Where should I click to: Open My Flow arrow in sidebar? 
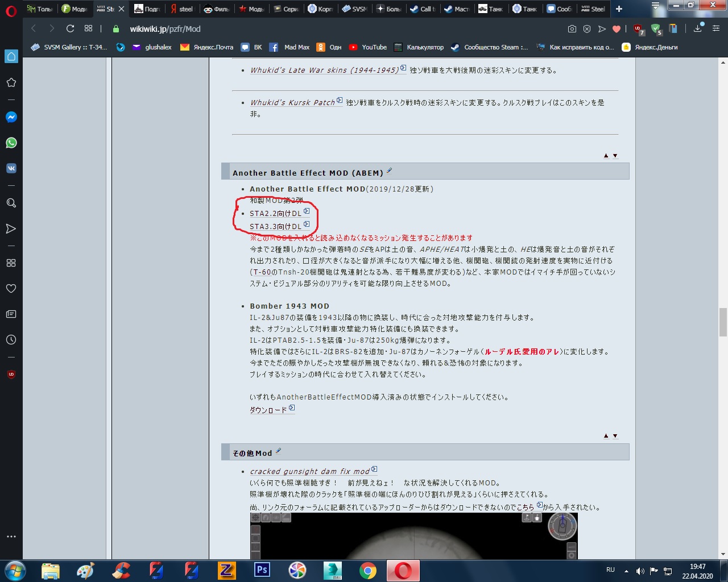tap(11, 228)
